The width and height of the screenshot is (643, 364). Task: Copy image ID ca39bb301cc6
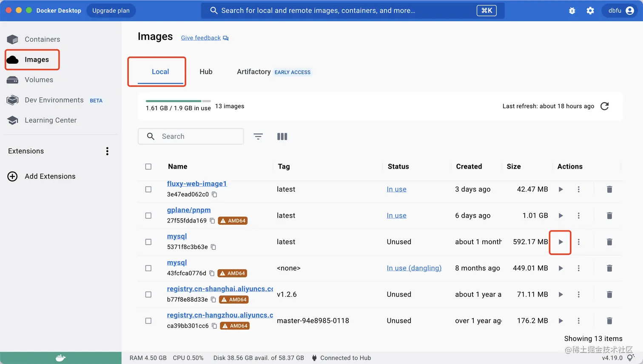coord(214,326)
